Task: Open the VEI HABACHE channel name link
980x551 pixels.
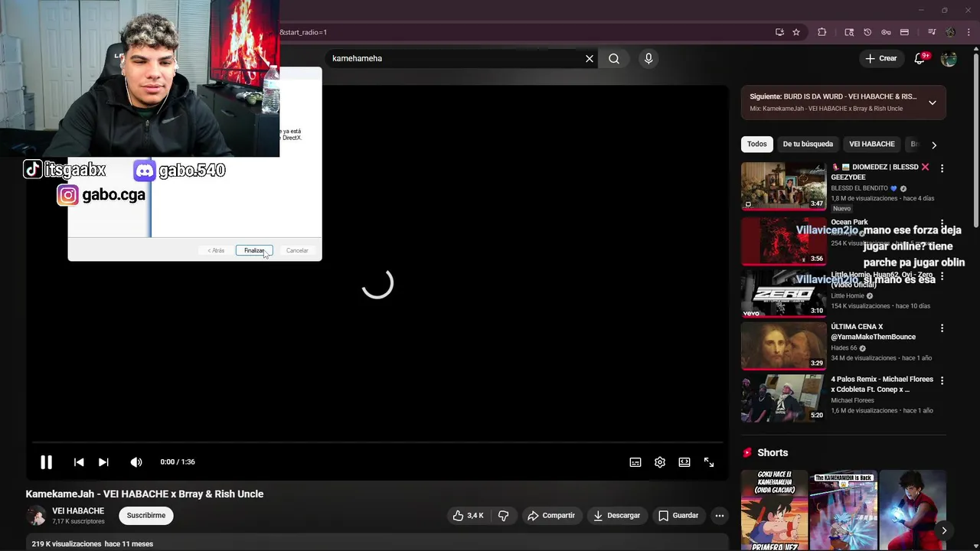Action: click(78, 510)
